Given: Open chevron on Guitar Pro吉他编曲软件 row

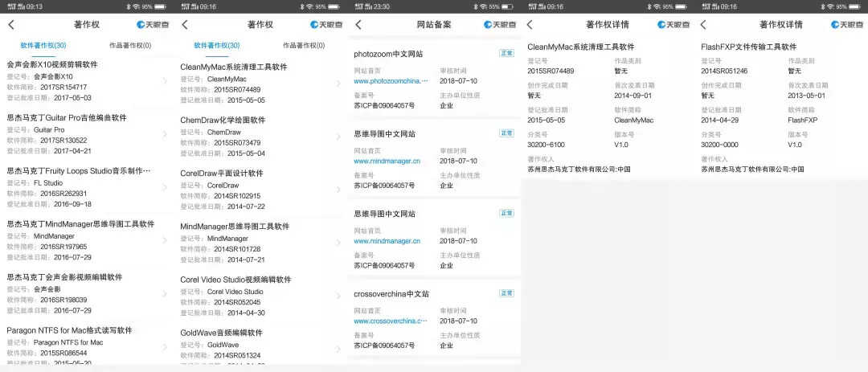Looking at the screenshot, I should 165,134.
